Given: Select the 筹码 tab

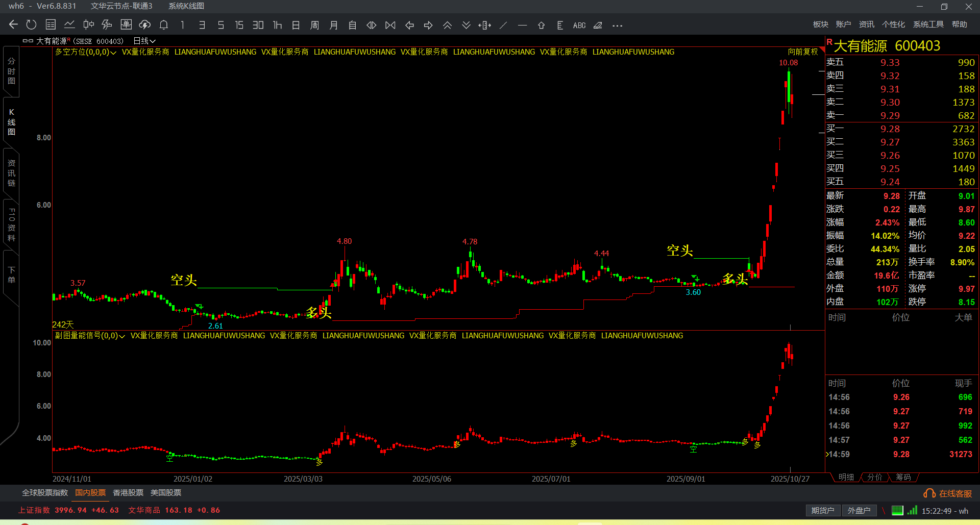Looking at the screenshot, I should 903,477.
